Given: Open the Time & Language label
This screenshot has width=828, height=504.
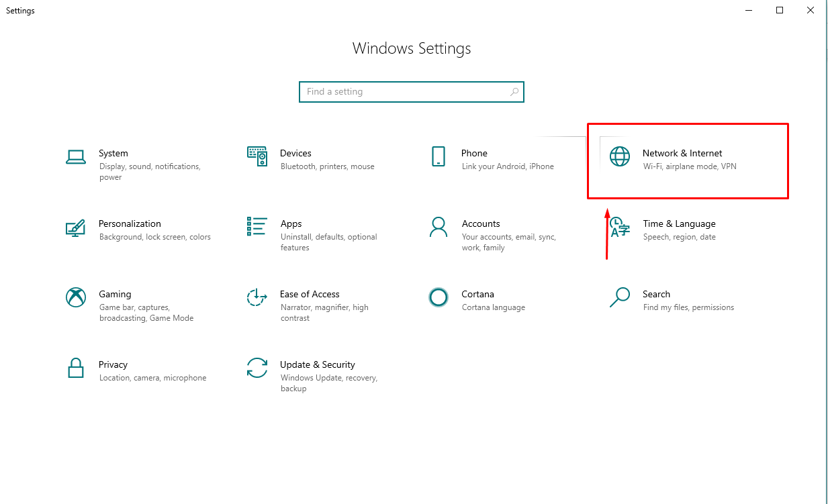Looking at the screenshot, I should [679, 223].
